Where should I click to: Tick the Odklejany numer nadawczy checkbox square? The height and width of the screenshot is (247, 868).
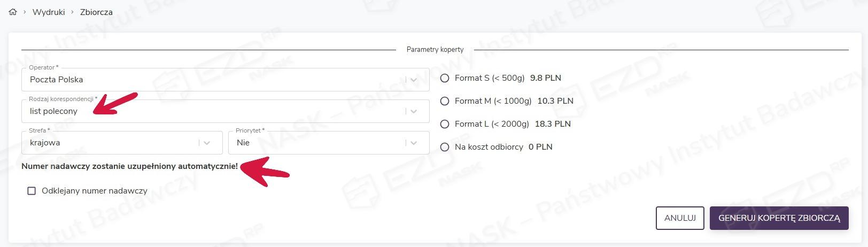click(x=32, y=191)
